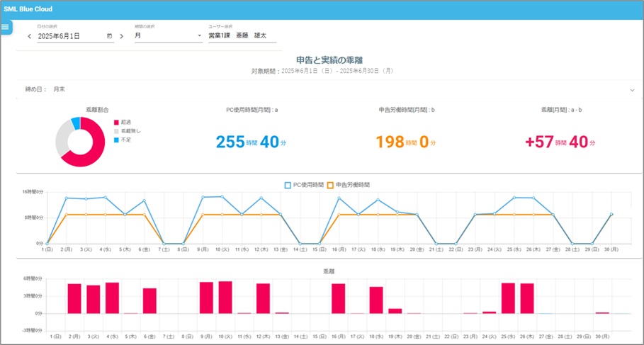Viewport: 644px width, 345px height.
Task: Click the 6/10 bar in the 乖離 chart
Action: pyautogui.click(x=225, y=297)
